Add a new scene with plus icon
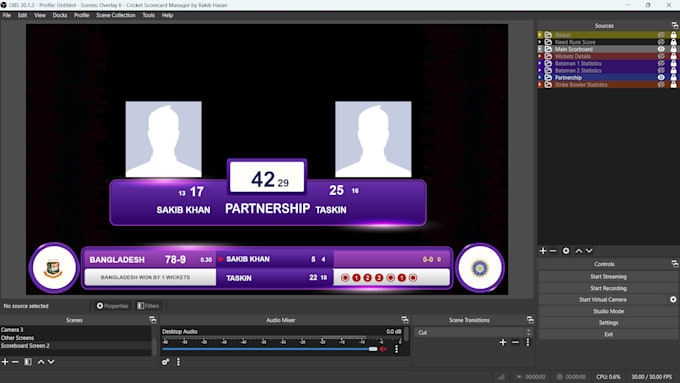 5,362
